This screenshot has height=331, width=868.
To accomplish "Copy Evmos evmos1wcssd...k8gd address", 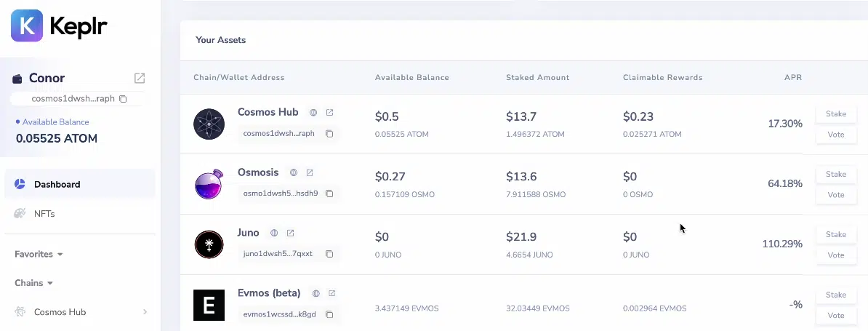I will (329, 314).
